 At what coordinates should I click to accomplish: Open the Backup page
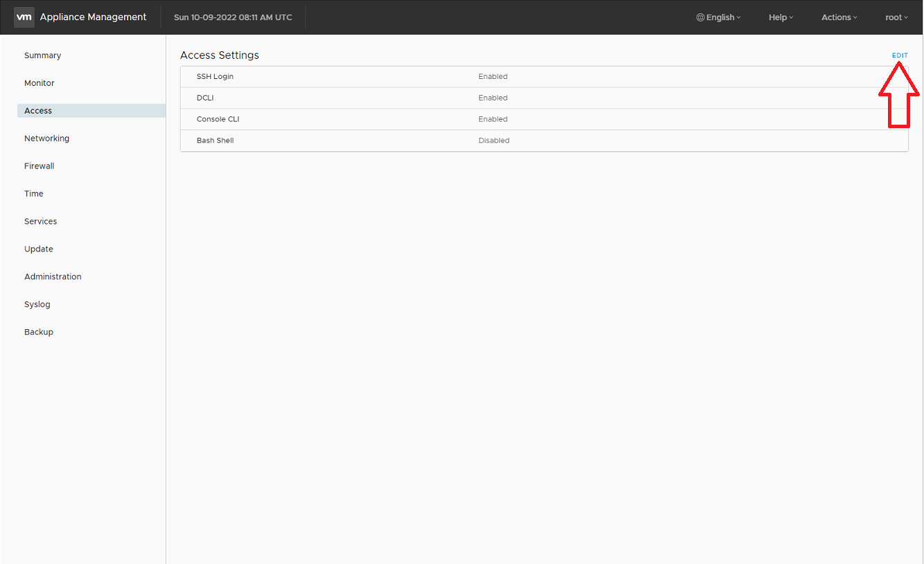coord(39,333)
